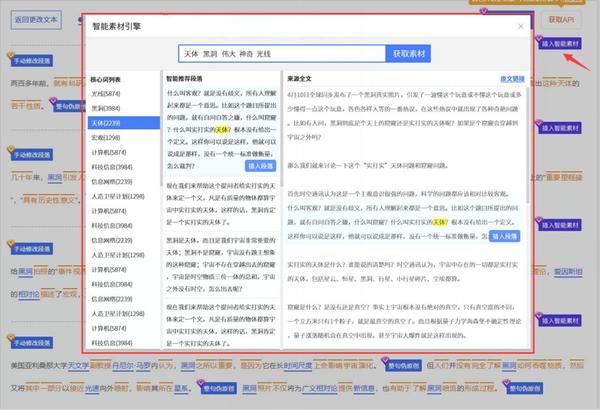This screenshot has height=410, width=600.
Task: Click 手动修改段落 above the 几十年来 paragraph
Action: 32,155
